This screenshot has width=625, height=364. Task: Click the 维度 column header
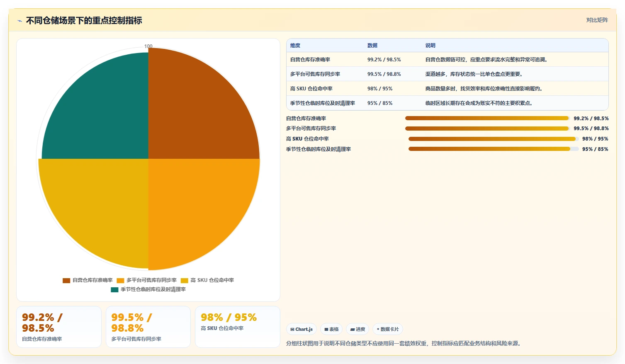click(295, 46)
